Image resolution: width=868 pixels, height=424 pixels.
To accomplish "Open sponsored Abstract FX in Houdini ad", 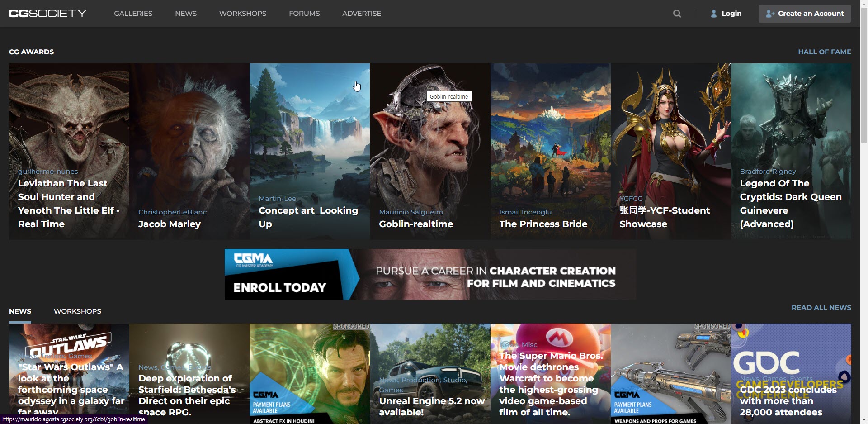I will [x=310, y=374].
